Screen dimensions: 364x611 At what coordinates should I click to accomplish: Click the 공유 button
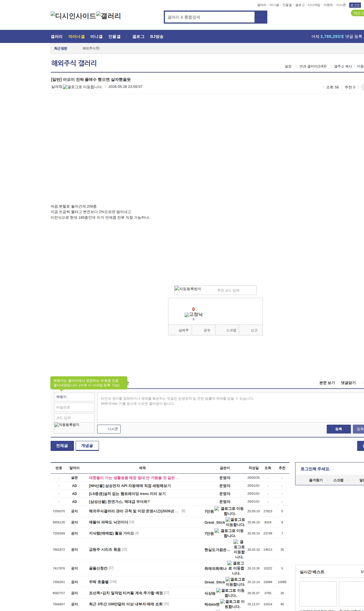204,330
